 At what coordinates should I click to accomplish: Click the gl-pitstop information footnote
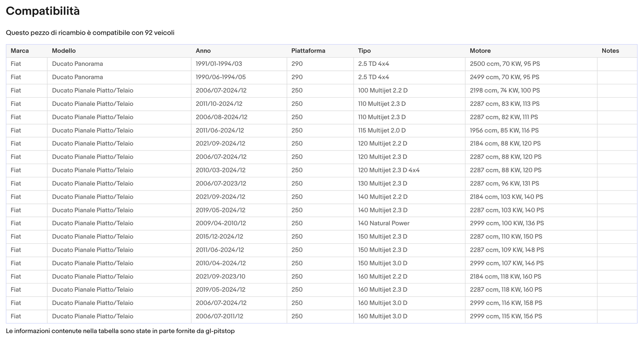click(x=120, y=331)
